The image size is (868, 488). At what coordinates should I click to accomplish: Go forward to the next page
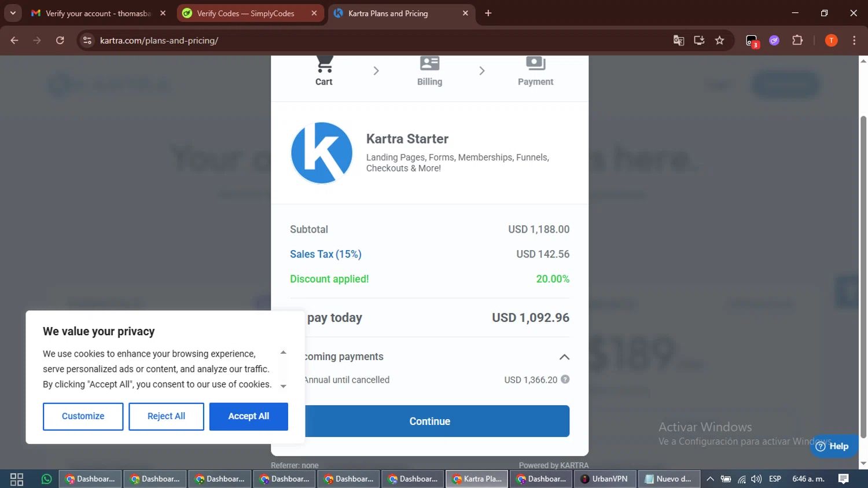point(37,41)
